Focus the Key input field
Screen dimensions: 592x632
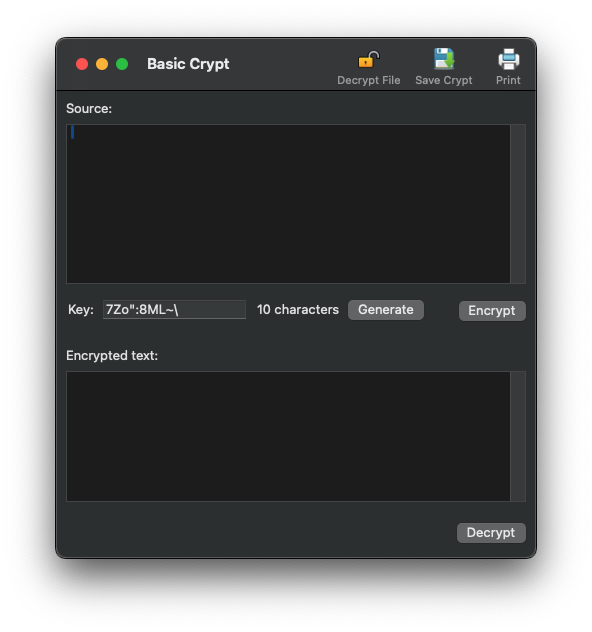point(174,310)
